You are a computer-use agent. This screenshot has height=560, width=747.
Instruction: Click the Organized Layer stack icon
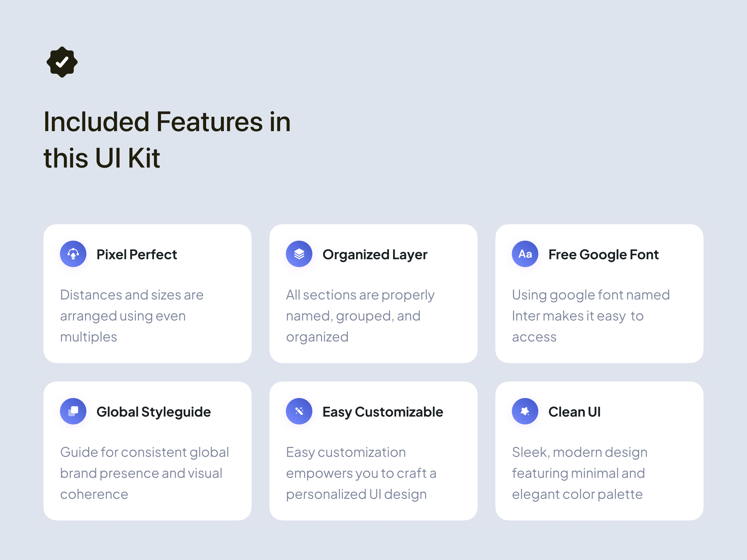coord(299,254)
